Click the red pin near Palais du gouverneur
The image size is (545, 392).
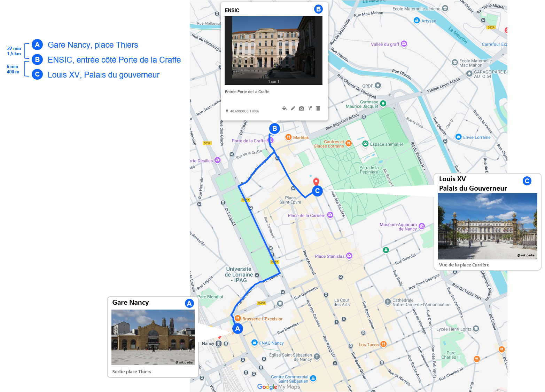click(x=316, y=181)
